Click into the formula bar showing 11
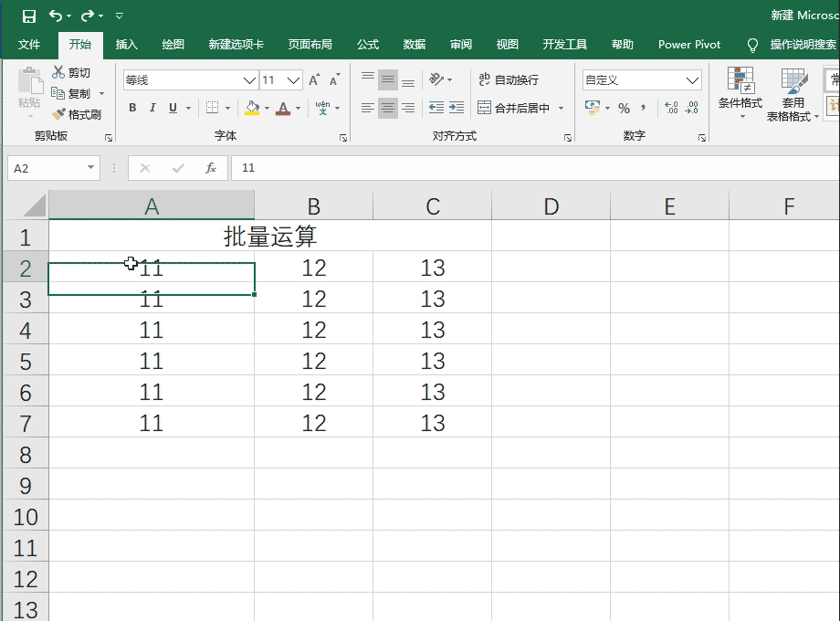Image resolution: width=840 pixels, height=621 pixels. point(535,168)
